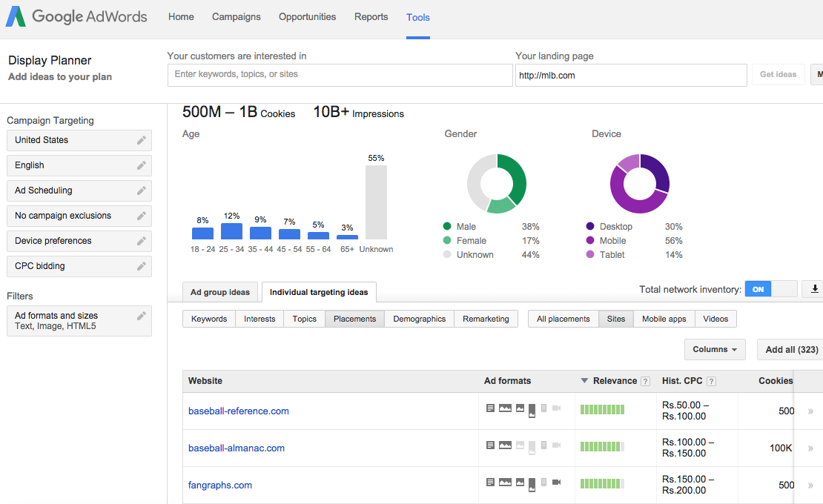This screenshot has width=823, height=504.
Task: Sort by the Relevance column arrow
Action: [584, 381]
